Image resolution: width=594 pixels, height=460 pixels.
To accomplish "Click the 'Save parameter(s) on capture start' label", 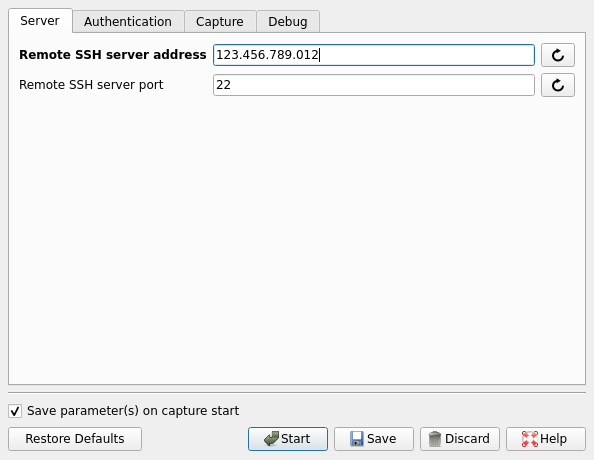I will (133, 411).
